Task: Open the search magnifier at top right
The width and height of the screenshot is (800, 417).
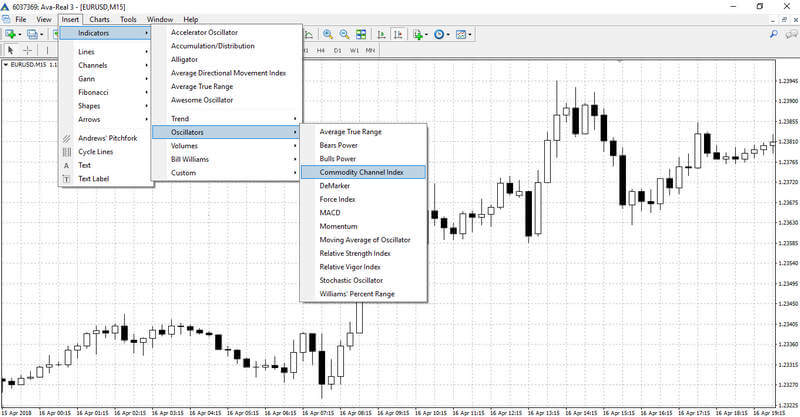Action: point(774,34)
